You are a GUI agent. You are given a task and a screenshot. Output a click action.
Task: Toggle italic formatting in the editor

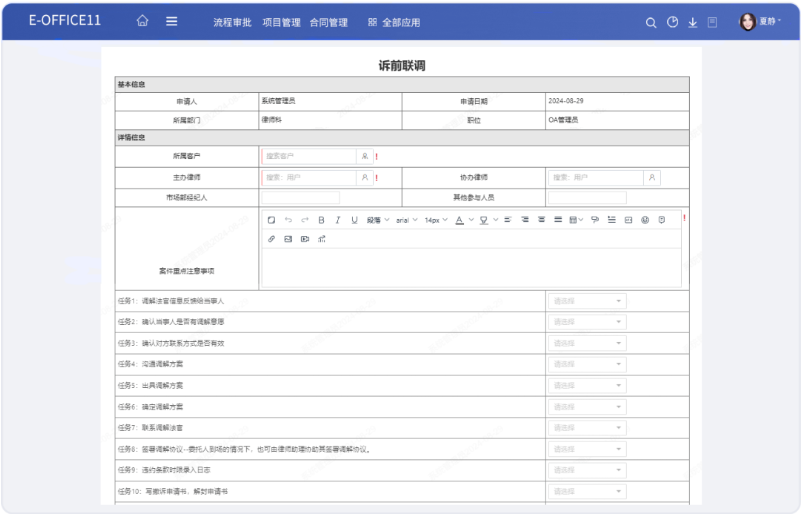point(338,219)
